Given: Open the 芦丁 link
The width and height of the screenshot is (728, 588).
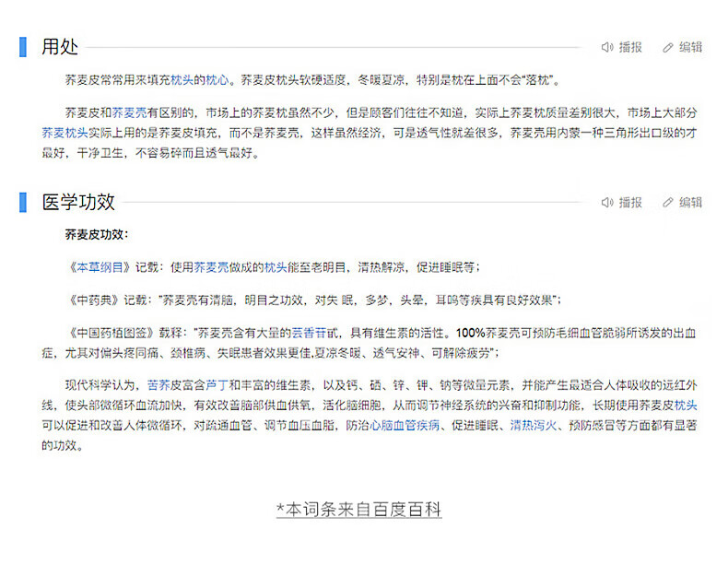Looking at the screenshot, I should pyautogui.click(x=217, y=384).
